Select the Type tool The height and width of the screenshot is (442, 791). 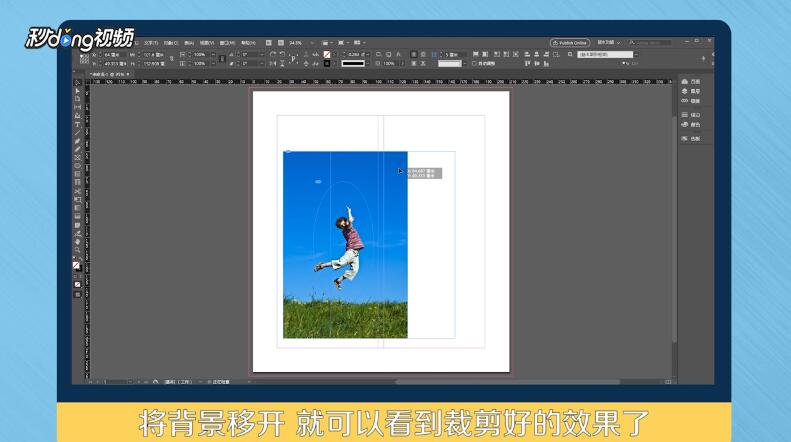click(x=77, y=124)
